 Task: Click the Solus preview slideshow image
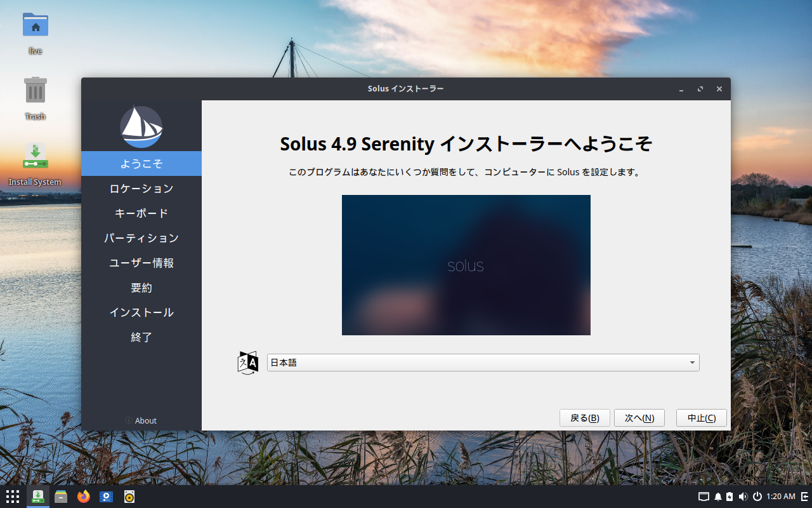tap(466, 265)
